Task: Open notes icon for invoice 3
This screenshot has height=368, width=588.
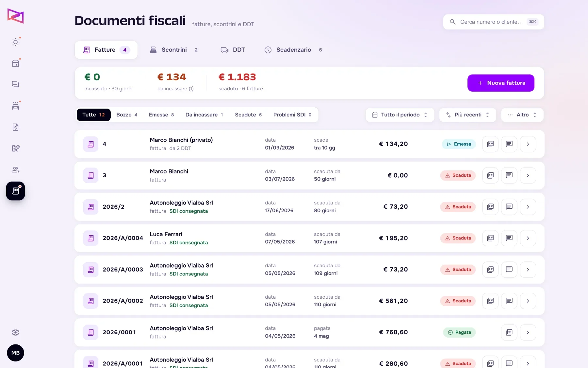Action: click(509, 176)
